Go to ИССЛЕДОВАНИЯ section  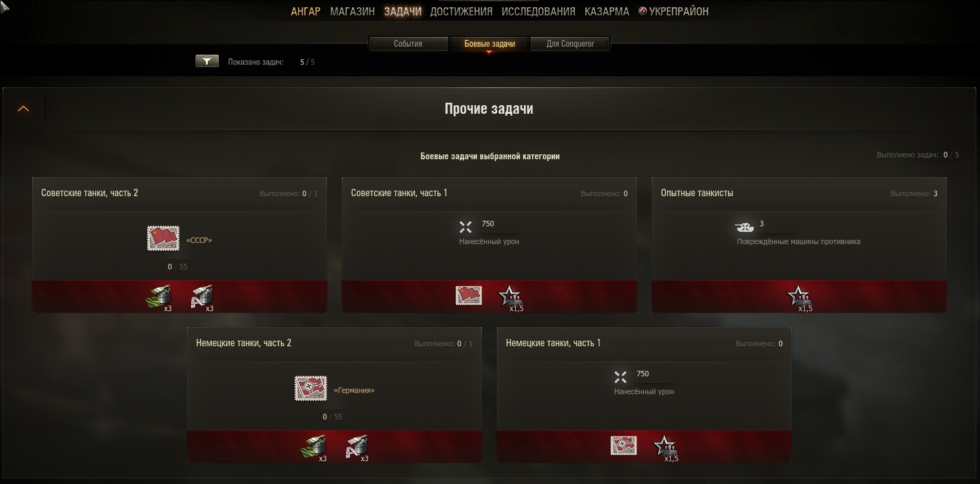click(539, 12)
